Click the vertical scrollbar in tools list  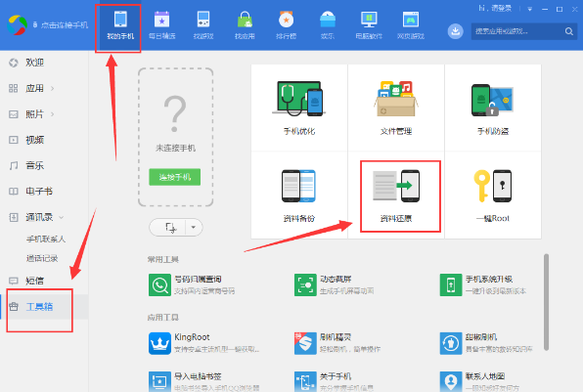[x=546, y=302]
